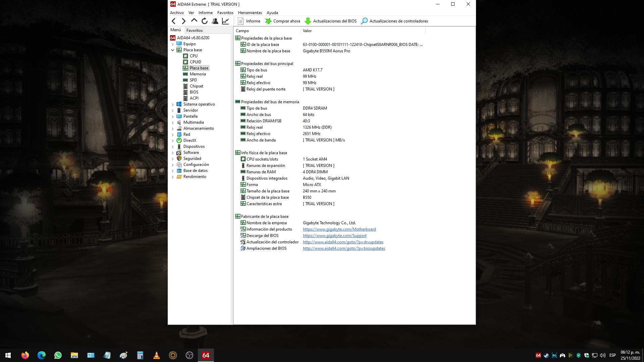Image resolution: width=644 pixels, height=362 pixels.
Task: Click the Forward navigation arrow
Action: point(183,21)
